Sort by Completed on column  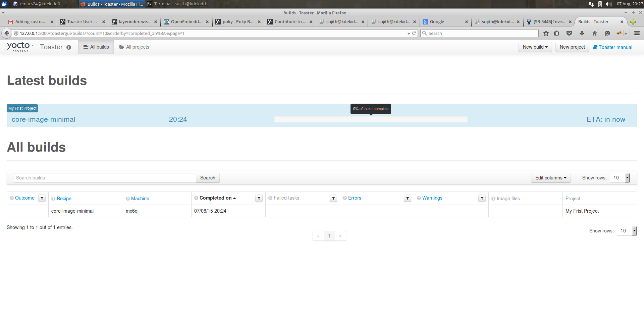pyautogui.click(x=218, y=198)
